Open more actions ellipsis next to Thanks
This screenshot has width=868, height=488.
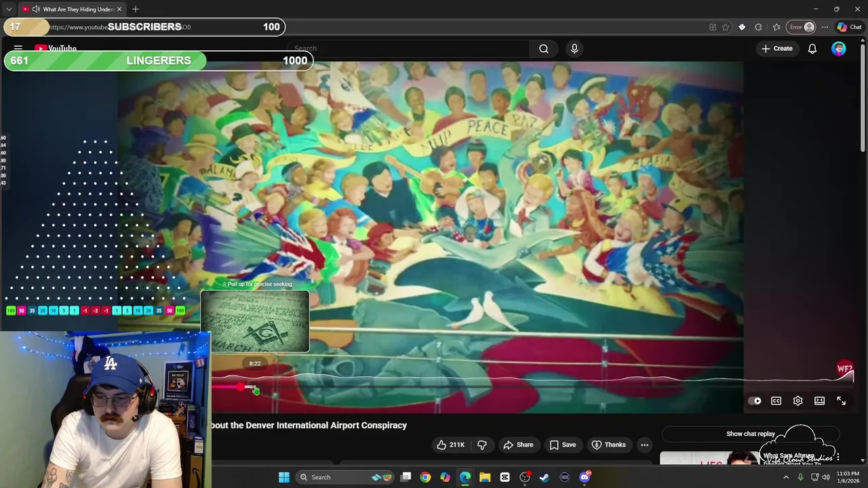click(644, 445)
